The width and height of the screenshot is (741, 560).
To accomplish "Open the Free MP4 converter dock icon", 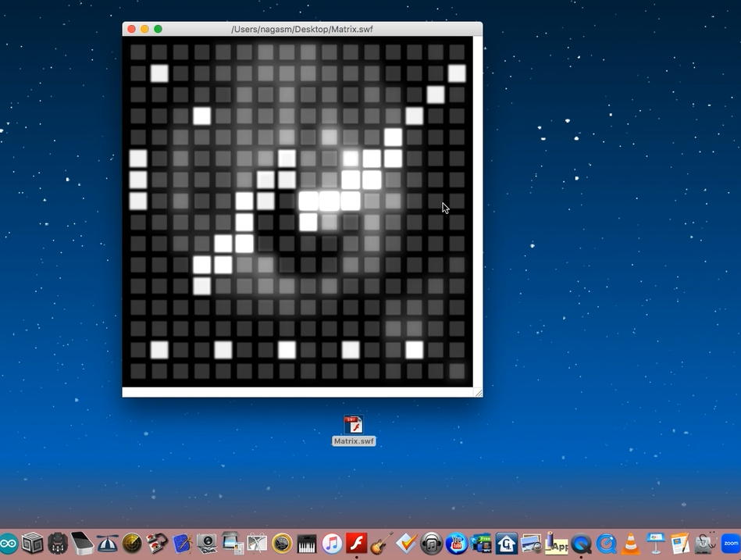I will (482, 544).
